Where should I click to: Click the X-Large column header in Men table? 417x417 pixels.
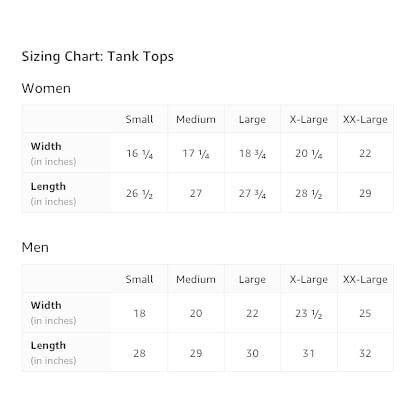point(309,279)
